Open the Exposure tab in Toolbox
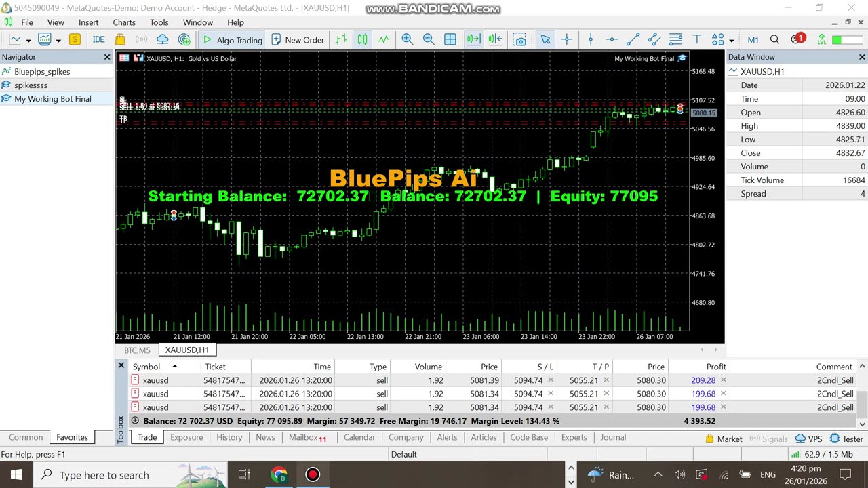 (x=186, y=437)
